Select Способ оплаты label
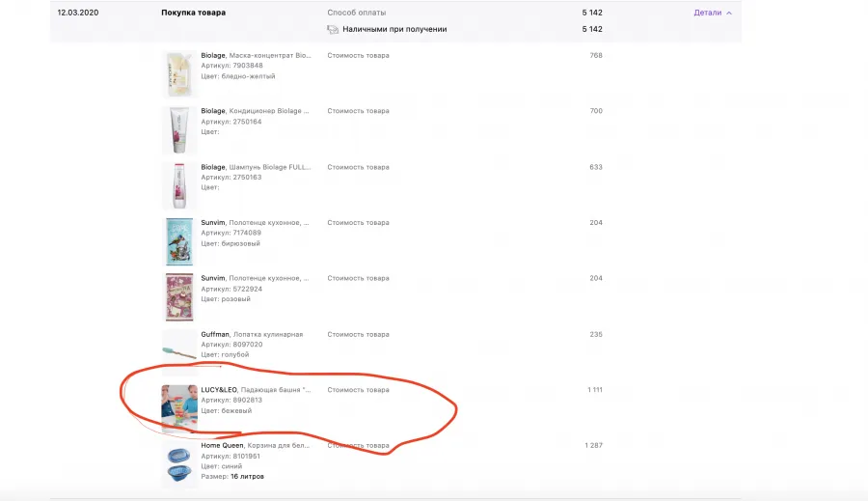The height and width of the screenshot is (501, 868). [357, 13]
